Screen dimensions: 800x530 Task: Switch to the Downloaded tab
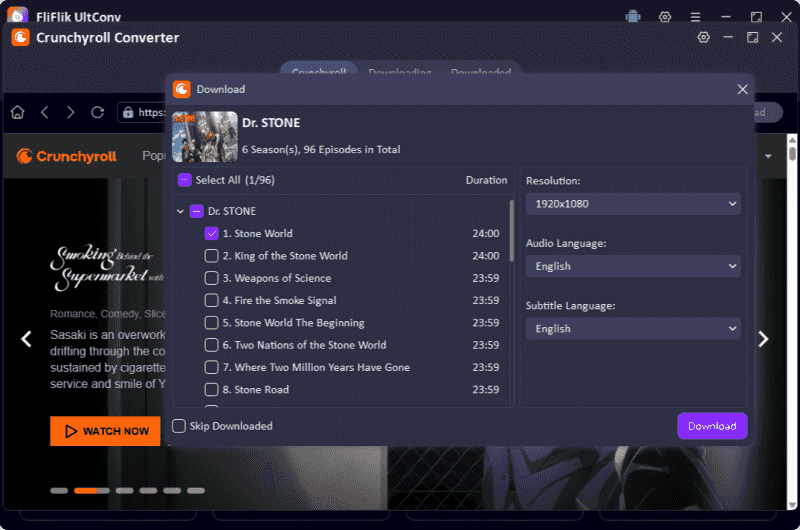coord(481,71)
